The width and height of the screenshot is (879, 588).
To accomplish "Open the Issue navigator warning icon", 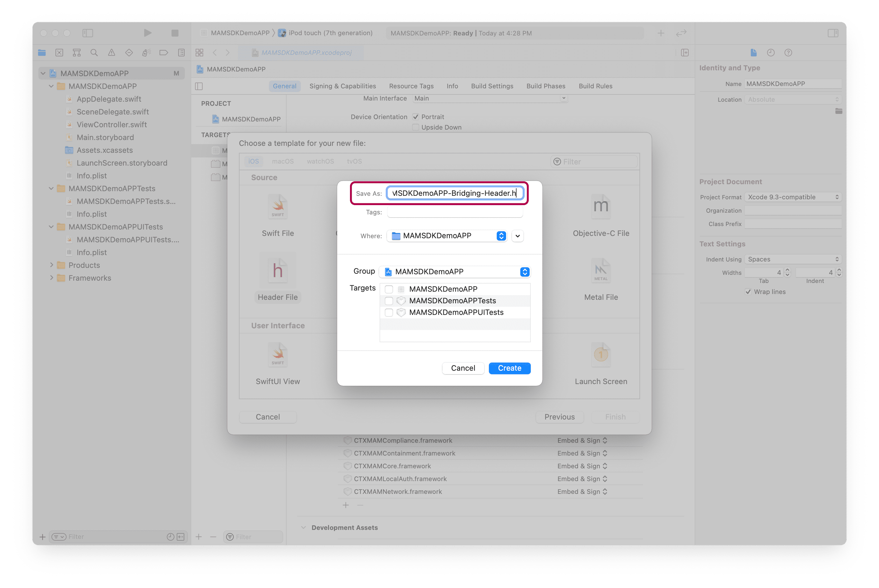I will 111,53.
